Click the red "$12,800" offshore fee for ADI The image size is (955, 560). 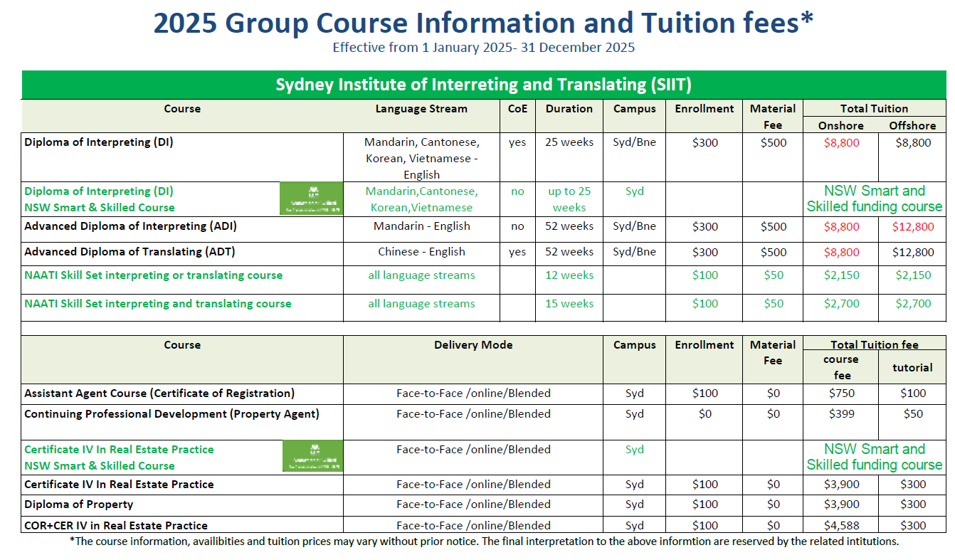[912, 227]
